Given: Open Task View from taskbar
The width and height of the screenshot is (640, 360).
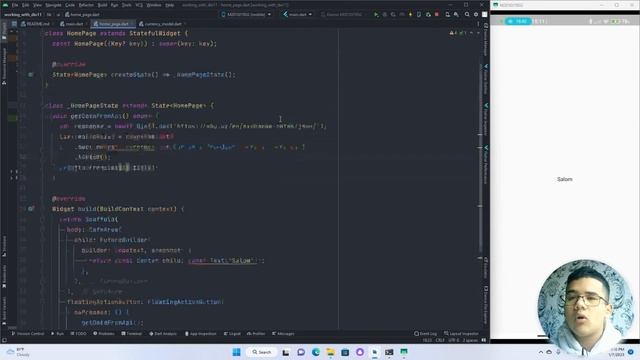Looking at the screenshot, I should point(286,352).
